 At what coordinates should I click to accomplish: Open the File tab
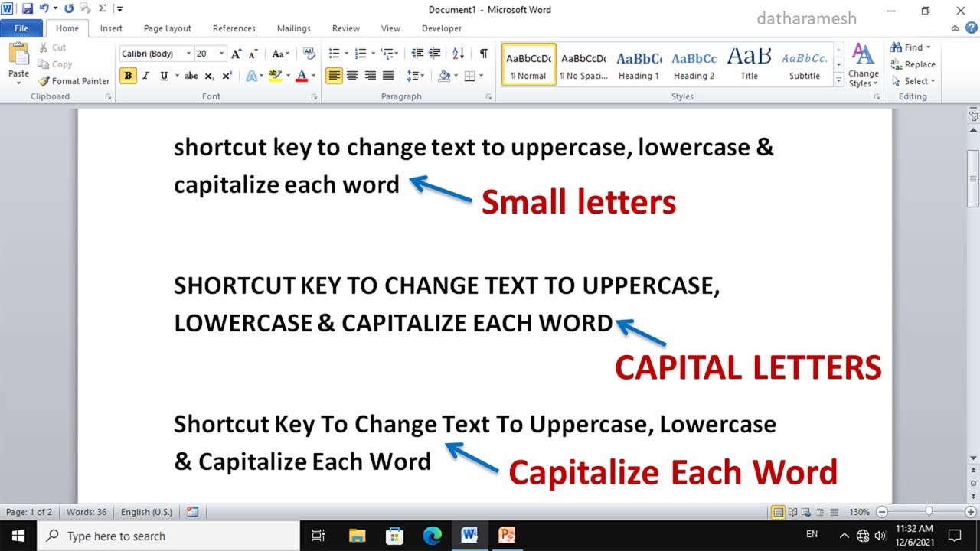21,28
